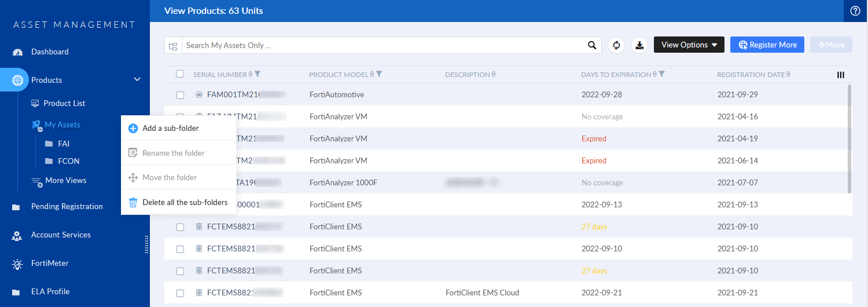Open the Account Services link
This screenshot has height=307, width=868.
click(61, 235)
